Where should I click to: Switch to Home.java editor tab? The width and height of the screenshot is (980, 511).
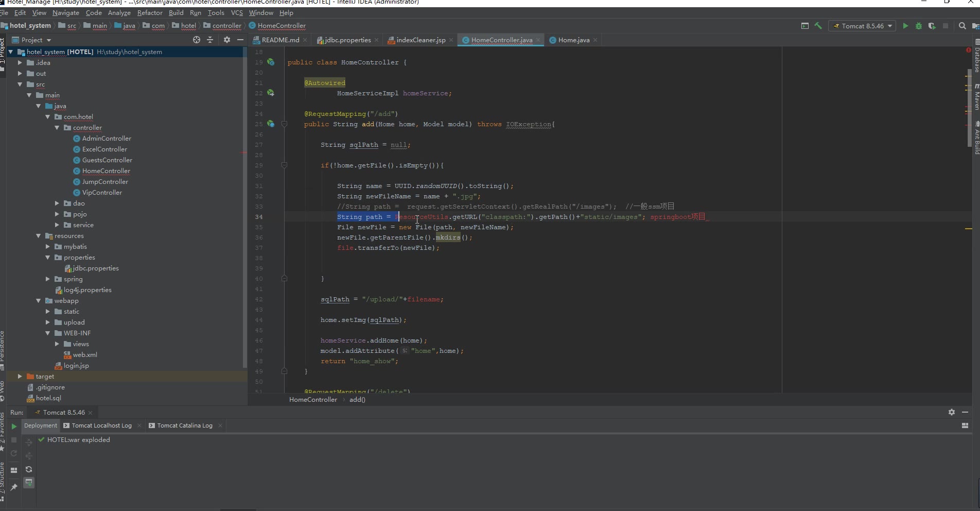pyautogui.click(x=573, y=40)
